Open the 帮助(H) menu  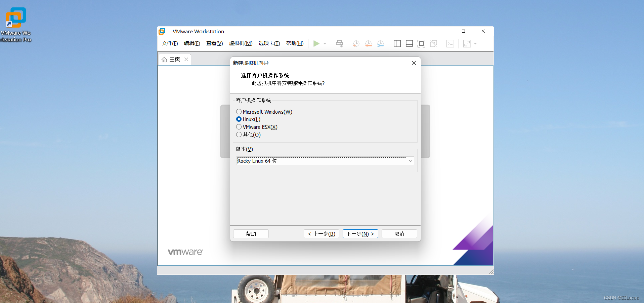click(x=295, y=43)
